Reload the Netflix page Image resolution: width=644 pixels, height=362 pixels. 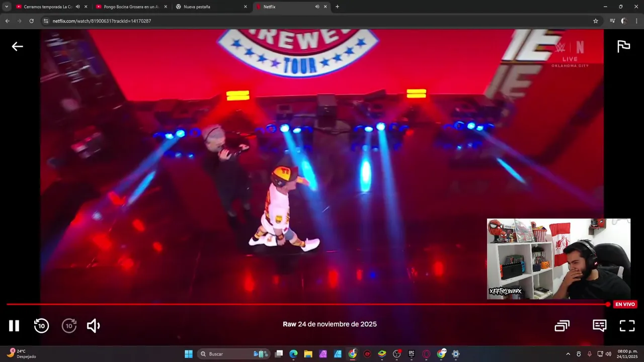31,21
